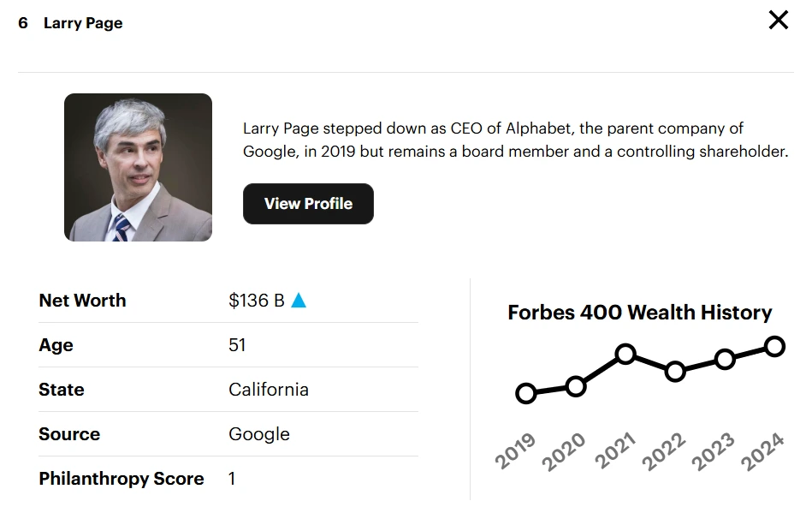This screenshot has height=513, width=812.
Task: Click the Age value 51
Action: (237, 345)
